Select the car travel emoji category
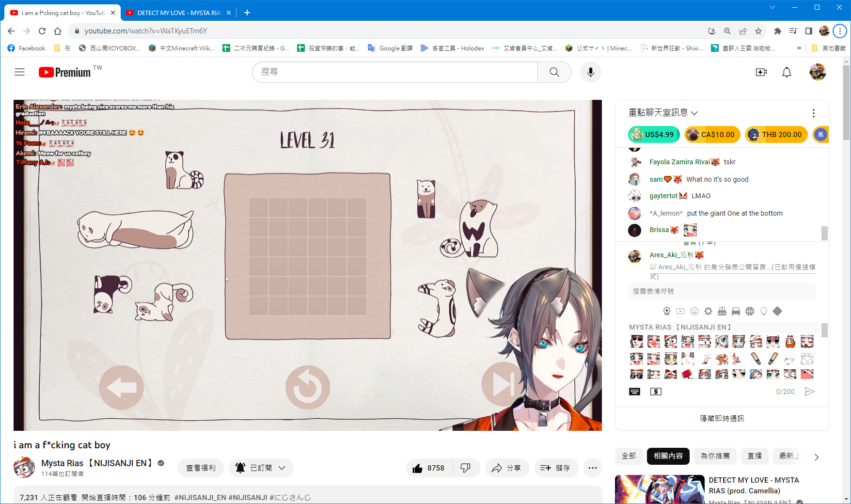 point(736,311)
